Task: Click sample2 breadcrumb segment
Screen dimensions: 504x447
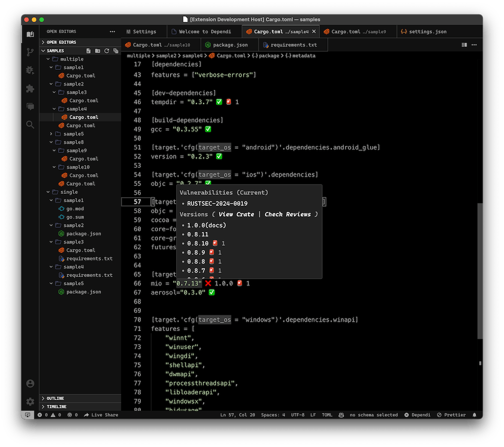Action: 166,56
